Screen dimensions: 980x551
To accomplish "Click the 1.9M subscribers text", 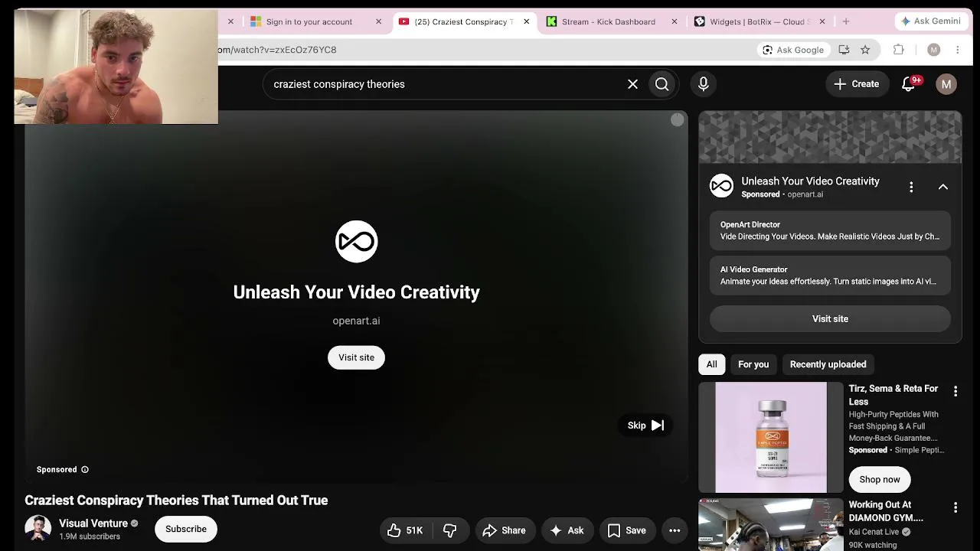I will click(x=90, y=536).
